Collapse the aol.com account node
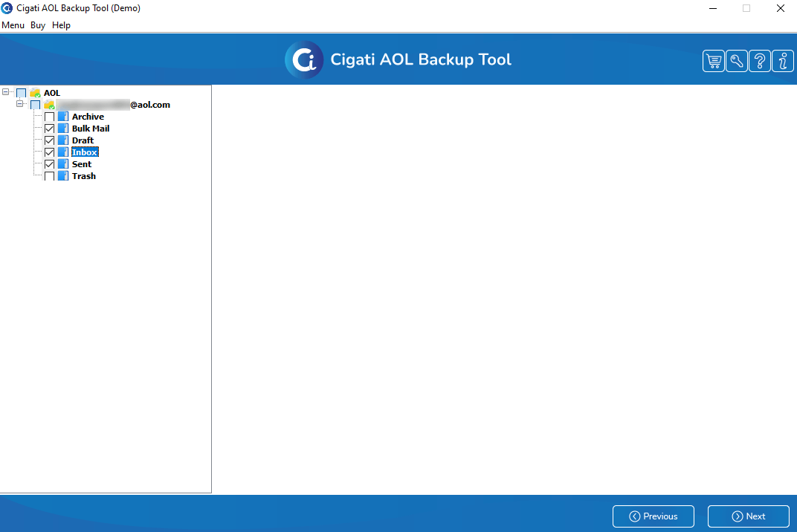The height and width of the screenshot is (532, 797). [20, 104]
